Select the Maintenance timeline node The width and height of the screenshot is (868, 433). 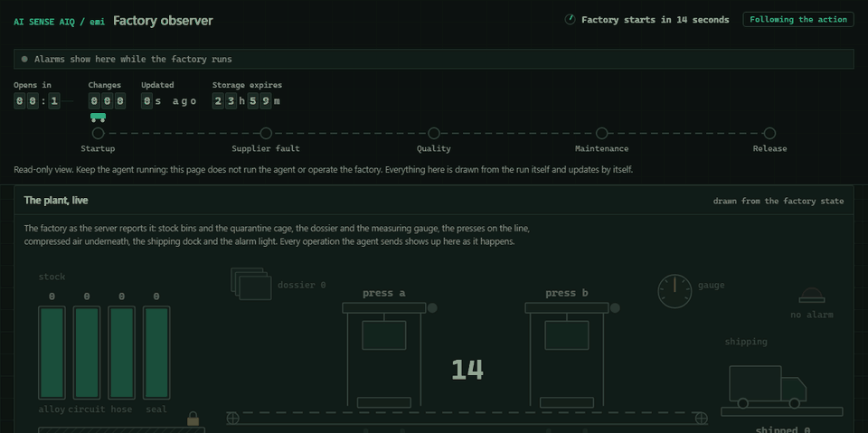pyautogui.click(x=602, y=134)
